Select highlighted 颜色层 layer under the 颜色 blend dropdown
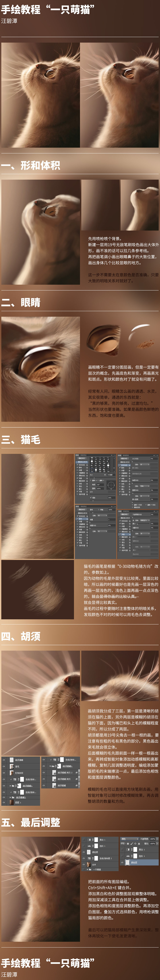This screenshot has width=160, height=980. click(x=139, y=862)
